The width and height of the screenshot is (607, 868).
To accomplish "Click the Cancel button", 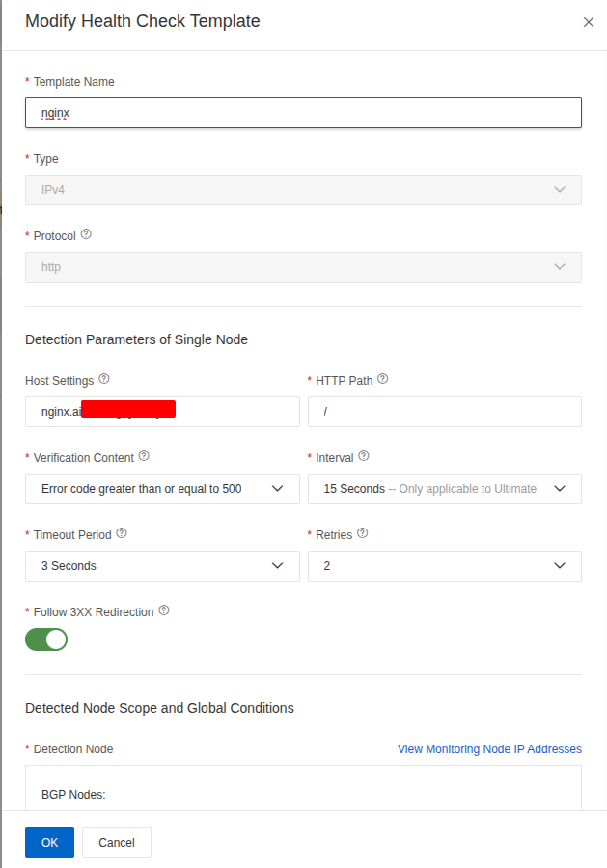I will click(x=117, y=842).
